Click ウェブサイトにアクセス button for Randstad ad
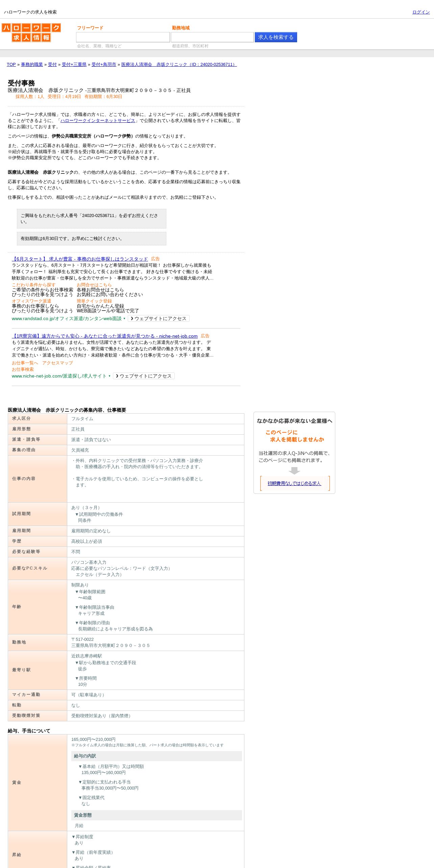 159,319
